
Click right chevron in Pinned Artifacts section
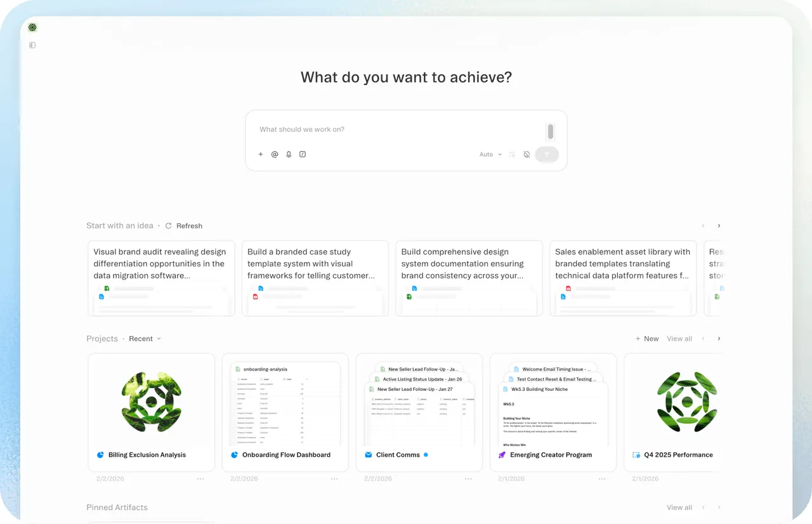[x=719, y=508]
